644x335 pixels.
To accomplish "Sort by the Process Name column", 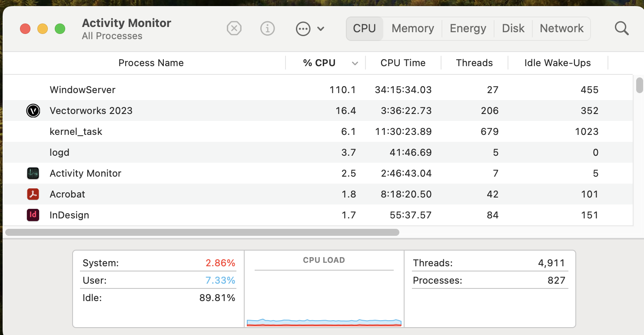I will [x=151, y=63].
